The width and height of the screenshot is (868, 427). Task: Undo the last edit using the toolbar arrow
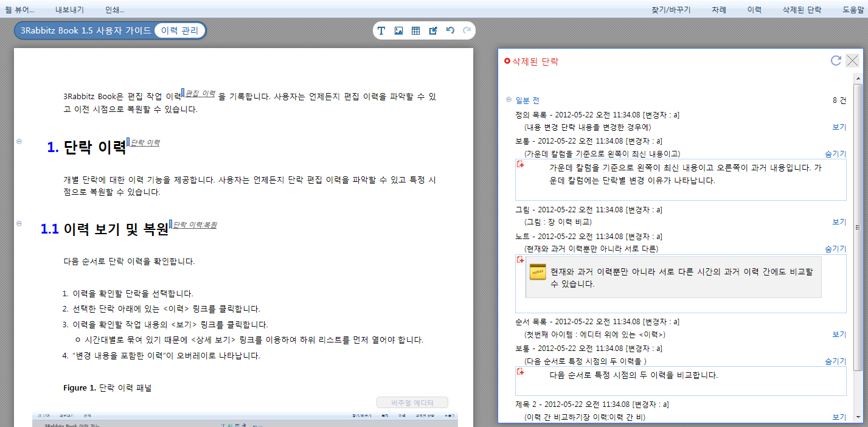(450, 30)
